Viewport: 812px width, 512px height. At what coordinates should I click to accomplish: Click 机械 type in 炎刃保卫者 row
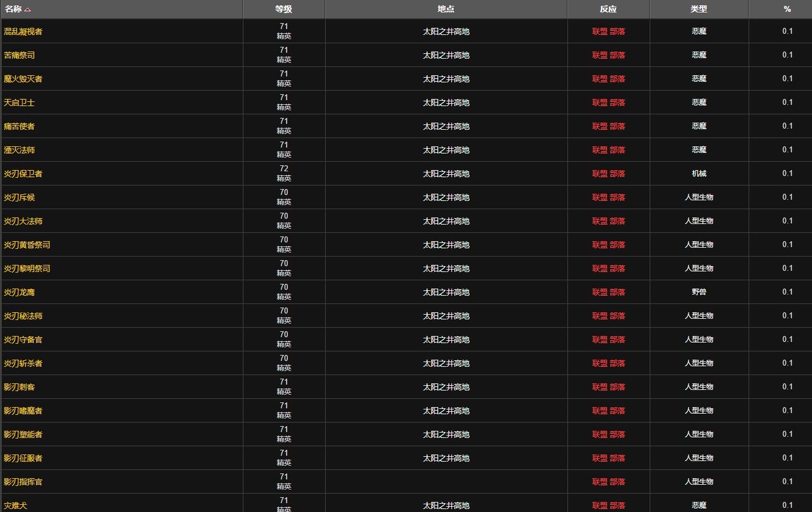[699, 174]
